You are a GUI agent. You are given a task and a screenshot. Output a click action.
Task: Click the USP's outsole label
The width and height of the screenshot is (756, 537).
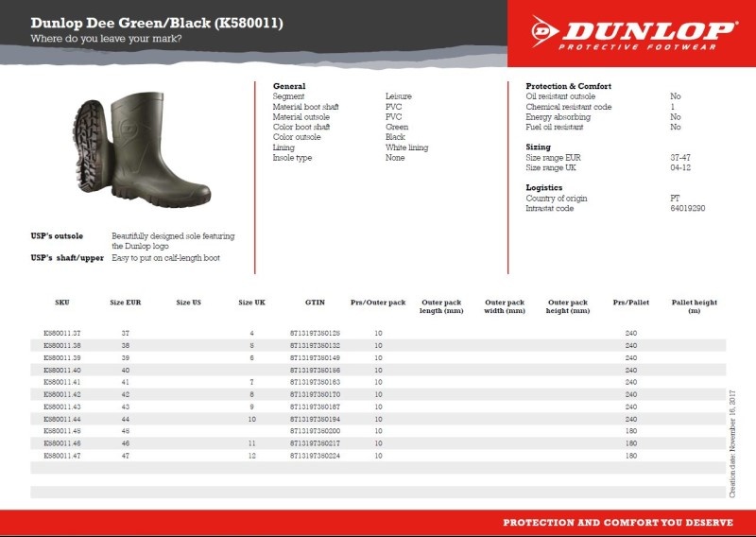57,235
